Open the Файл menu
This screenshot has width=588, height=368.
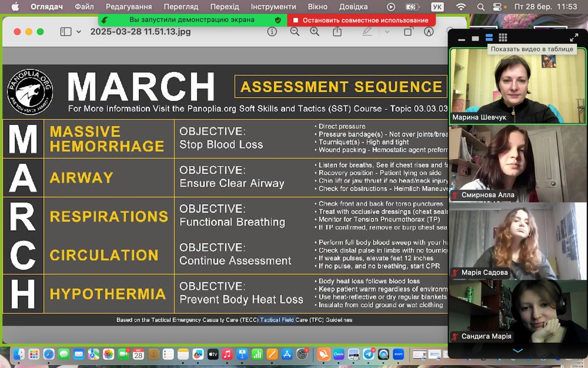coord(84,6)
